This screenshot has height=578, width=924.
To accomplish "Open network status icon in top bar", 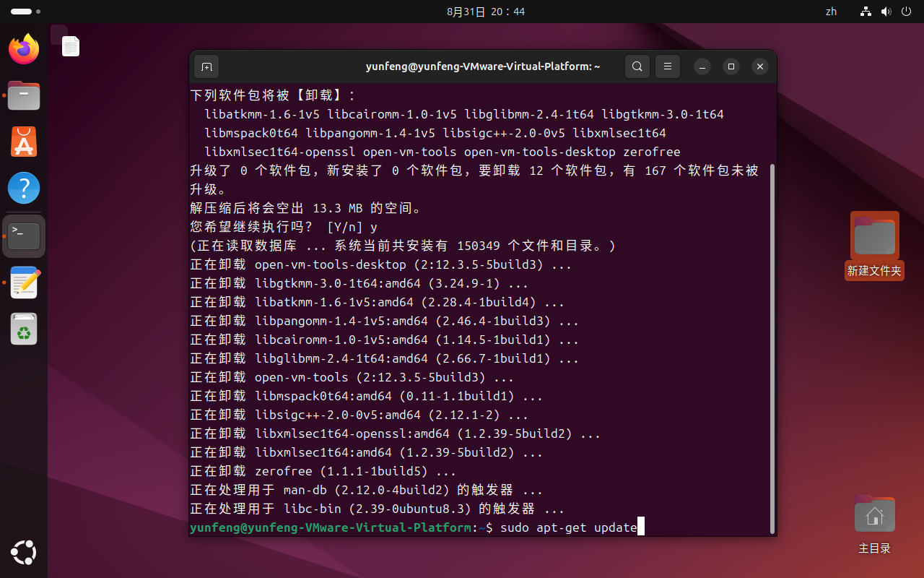I will 866,12.
